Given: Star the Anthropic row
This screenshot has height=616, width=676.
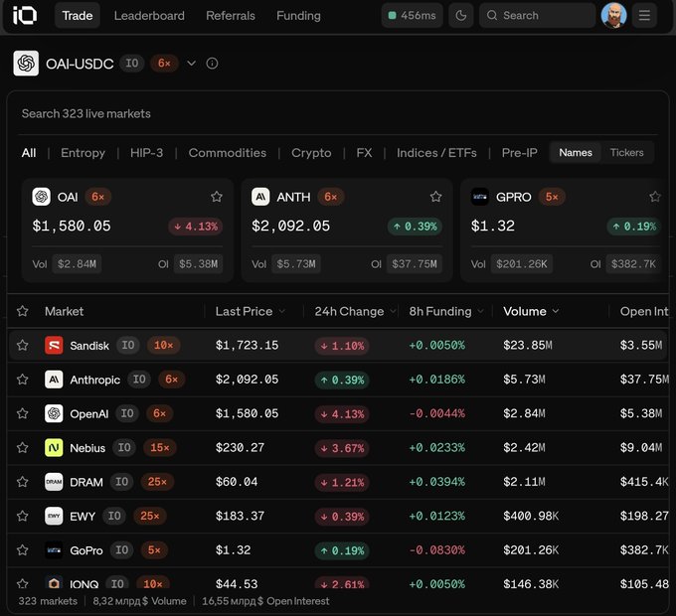Looking at the screenshot, I should tap(23, 380).
